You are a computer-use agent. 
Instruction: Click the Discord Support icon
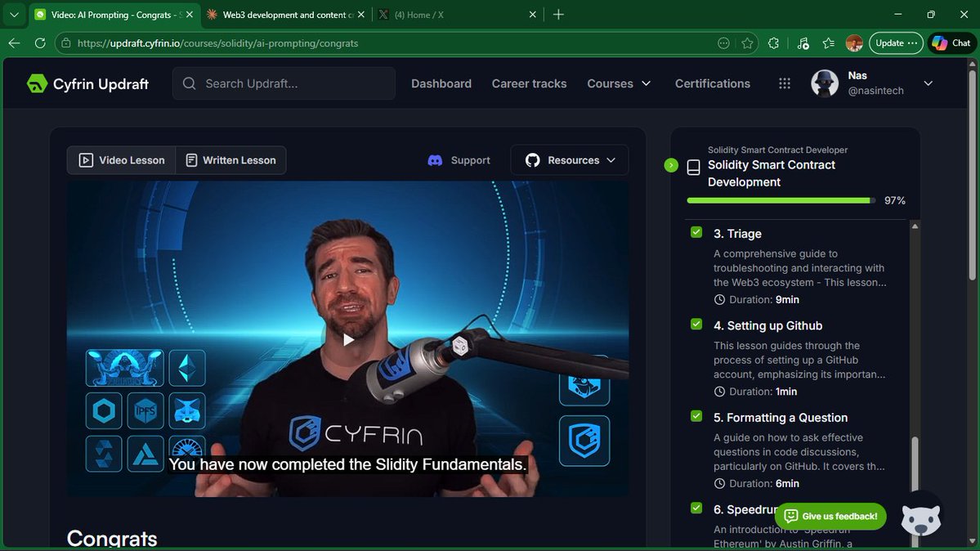tap(435, 161)
